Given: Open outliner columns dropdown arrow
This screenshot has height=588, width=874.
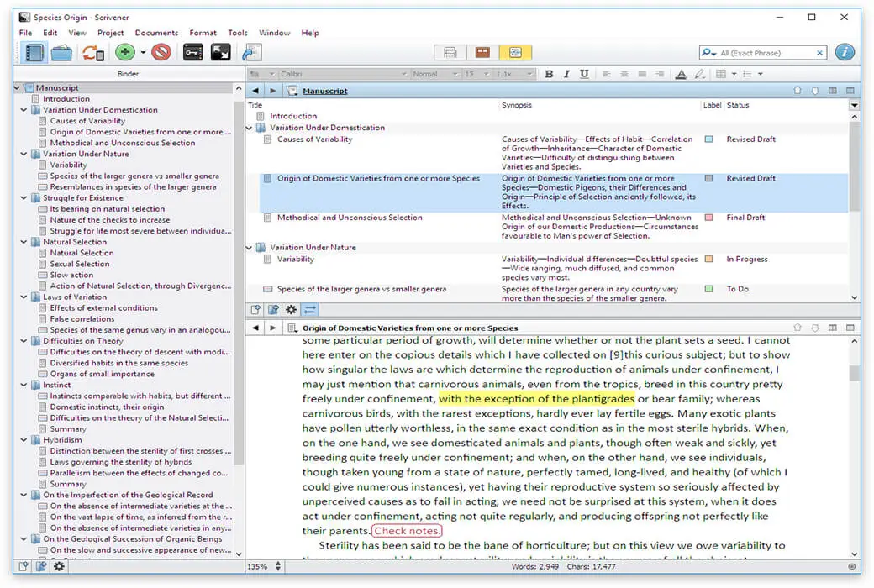Looking at the screenshot, I should pos(854,105).
